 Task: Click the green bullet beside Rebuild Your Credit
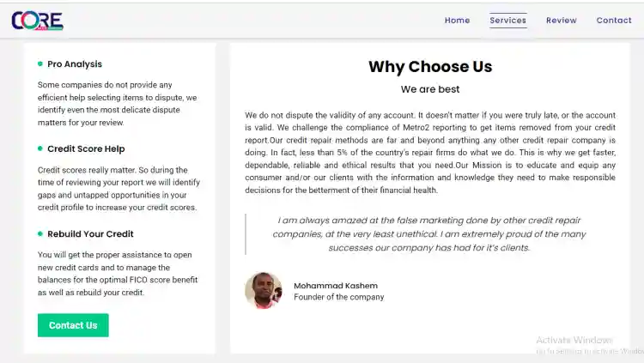tap(40, 233)
